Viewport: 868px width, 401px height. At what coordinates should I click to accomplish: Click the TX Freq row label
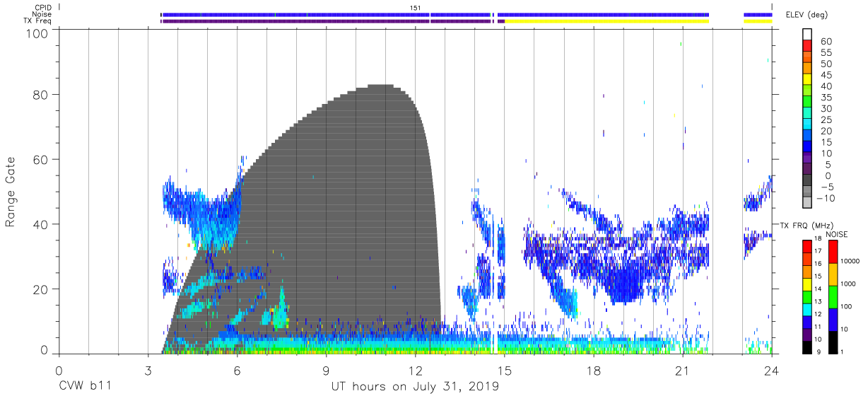pyautogui.click(x=37, y=21)
